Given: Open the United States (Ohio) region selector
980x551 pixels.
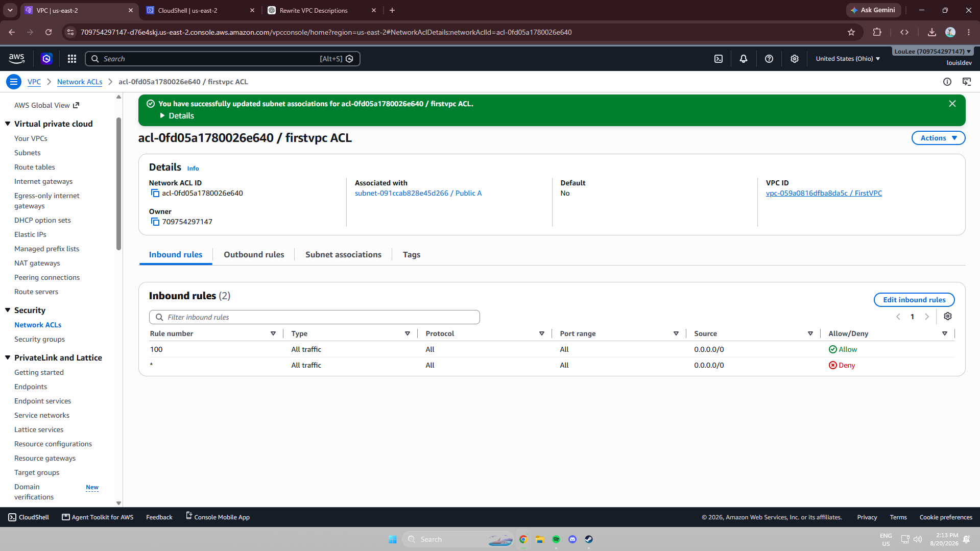Looking at the screenshot, I should point(848,59).
